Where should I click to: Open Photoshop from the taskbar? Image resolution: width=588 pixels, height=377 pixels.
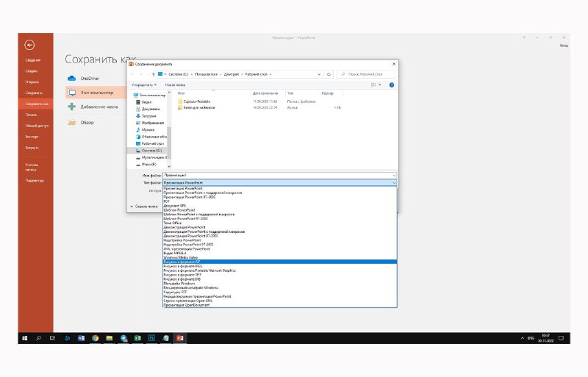pyautogui.click(x=151, y=338)
